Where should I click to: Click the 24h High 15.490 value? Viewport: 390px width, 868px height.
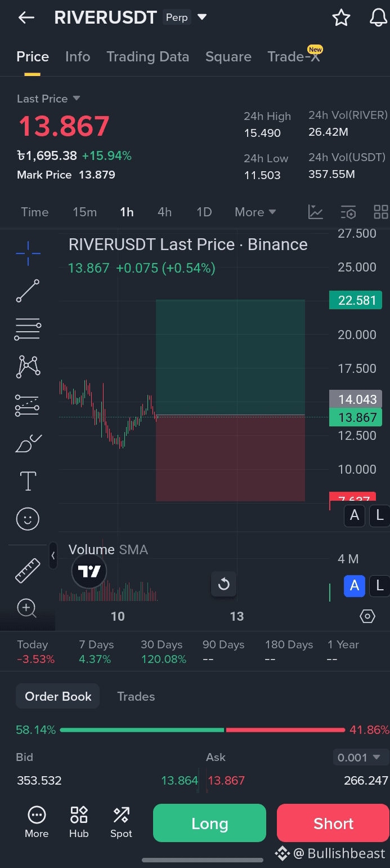coord(262,133)
